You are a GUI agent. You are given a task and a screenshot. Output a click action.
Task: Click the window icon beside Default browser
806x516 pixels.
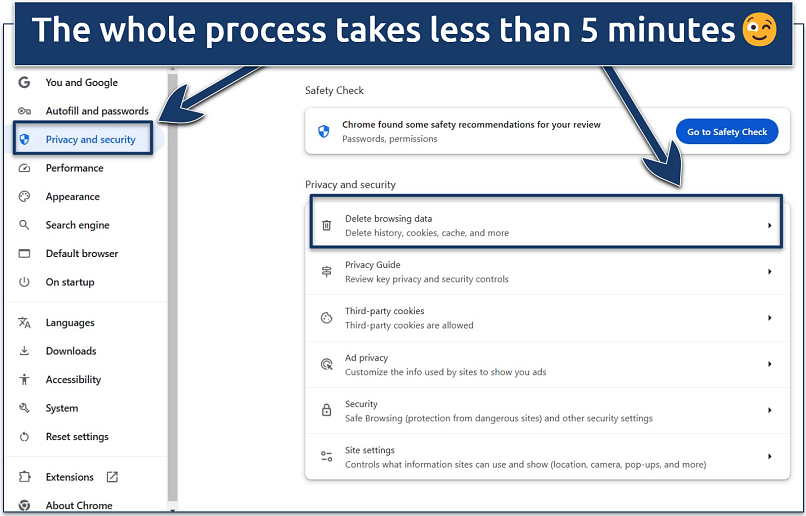[24, 253]
